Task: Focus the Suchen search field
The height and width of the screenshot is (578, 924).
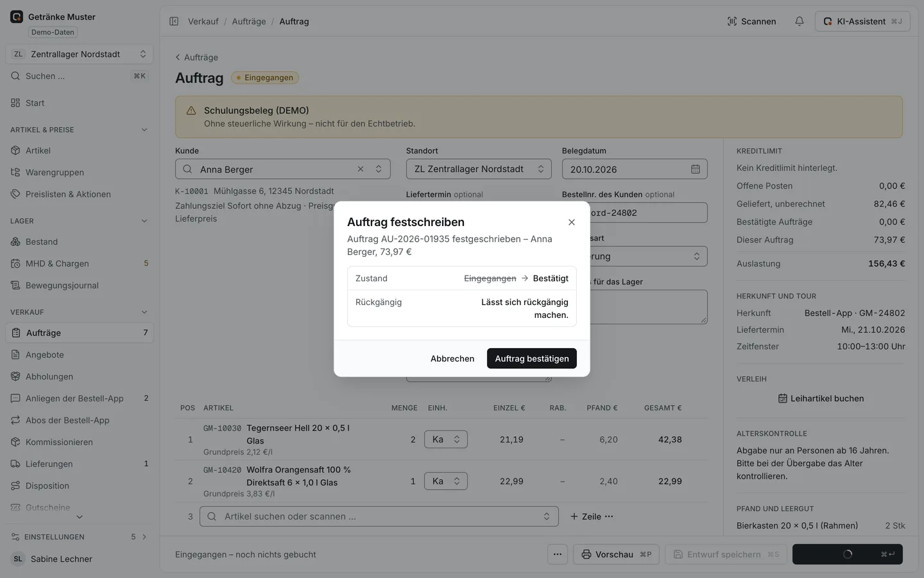Action: point(80,76)
